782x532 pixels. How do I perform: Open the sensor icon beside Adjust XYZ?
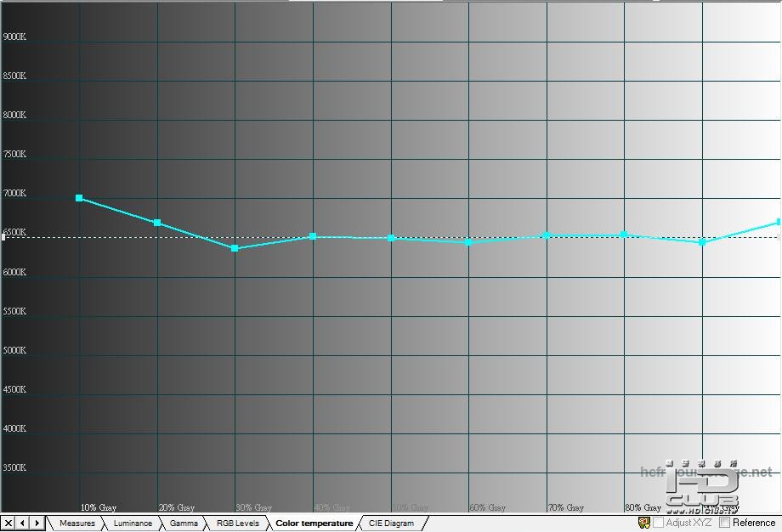click(643, 523)
